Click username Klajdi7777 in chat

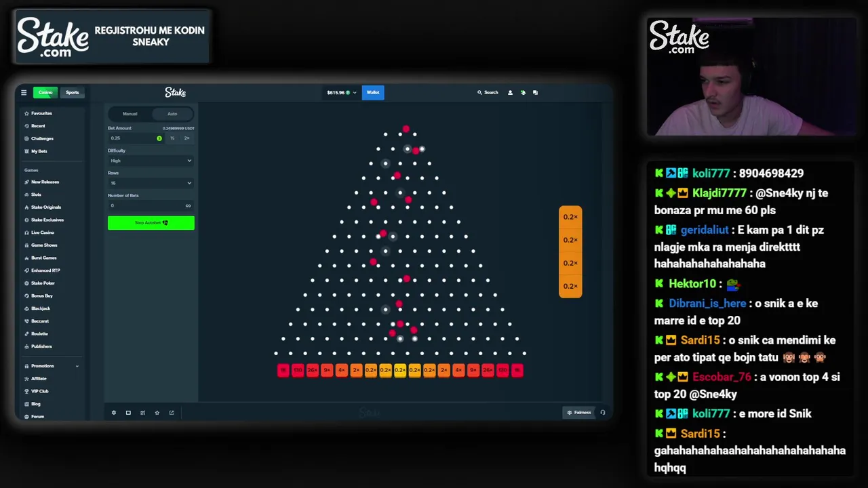[719, 193]
